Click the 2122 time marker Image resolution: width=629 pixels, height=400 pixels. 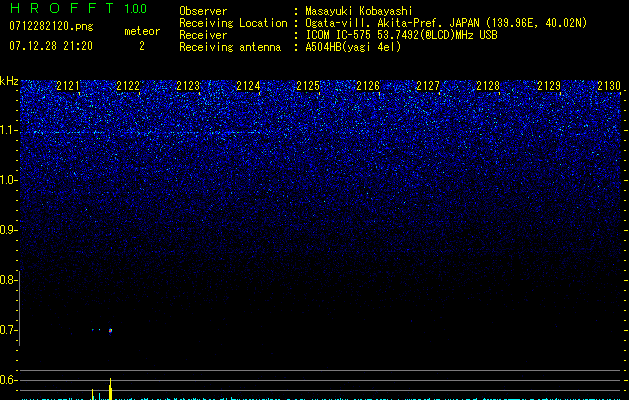(128, 86)
